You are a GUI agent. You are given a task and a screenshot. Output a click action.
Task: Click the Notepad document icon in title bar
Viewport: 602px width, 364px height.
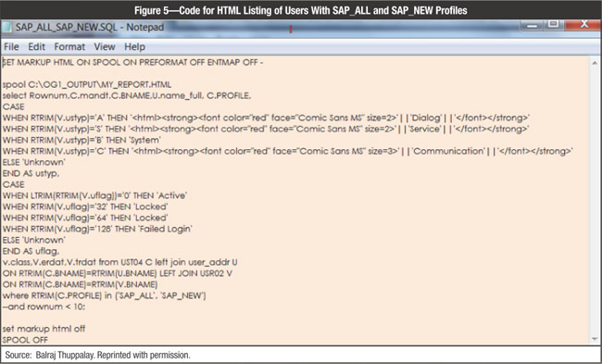click(x=6, y=27)
